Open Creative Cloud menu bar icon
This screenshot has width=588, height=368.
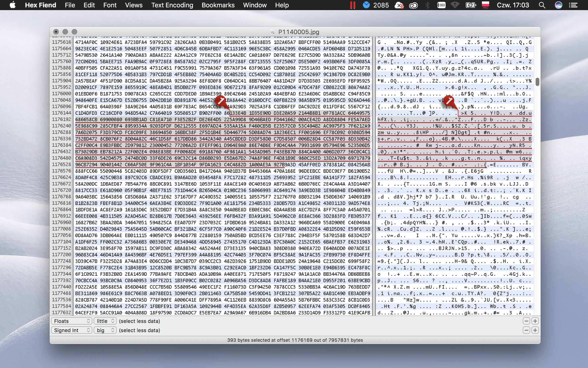[413, 5]
